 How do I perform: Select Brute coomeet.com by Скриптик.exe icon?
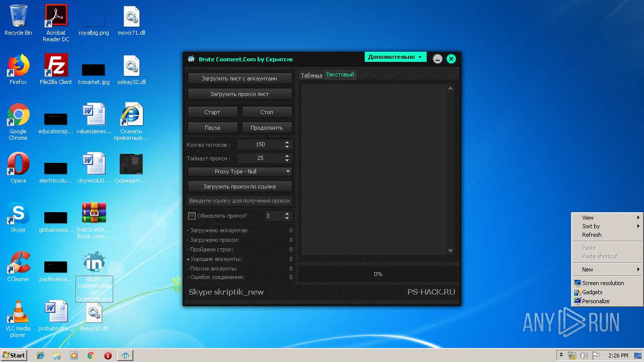[x=94, y=277]
